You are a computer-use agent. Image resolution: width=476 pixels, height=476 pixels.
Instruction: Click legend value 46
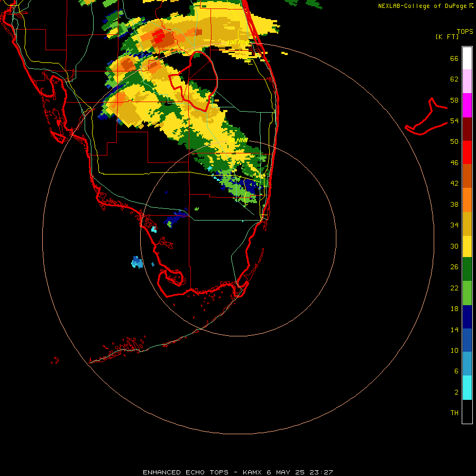pos(454,163)
